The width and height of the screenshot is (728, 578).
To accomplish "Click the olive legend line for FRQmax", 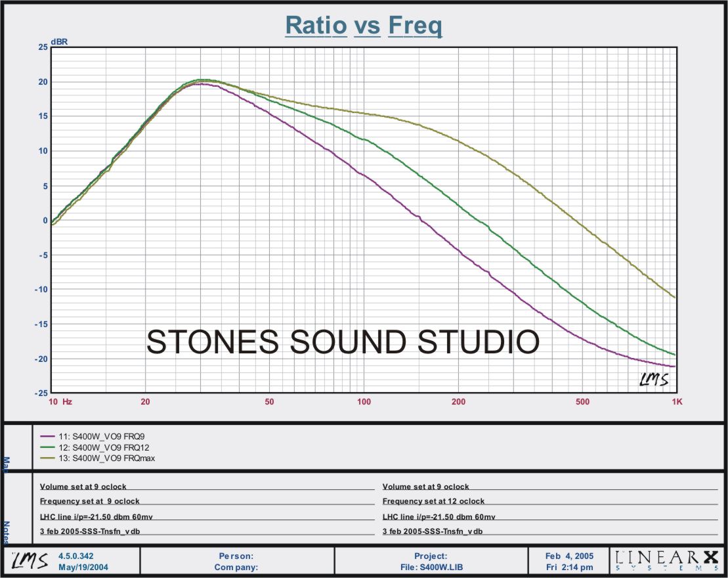I will [x=47, y=458].
